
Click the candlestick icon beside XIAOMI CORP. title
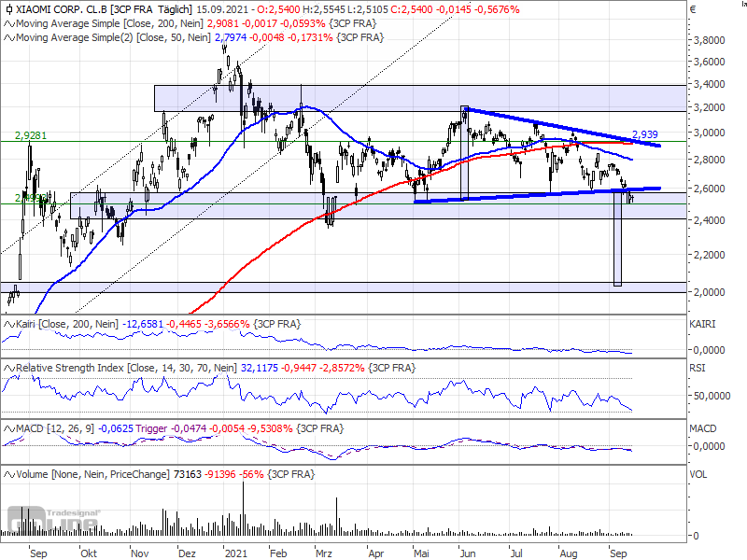click(x=7, y=8)
